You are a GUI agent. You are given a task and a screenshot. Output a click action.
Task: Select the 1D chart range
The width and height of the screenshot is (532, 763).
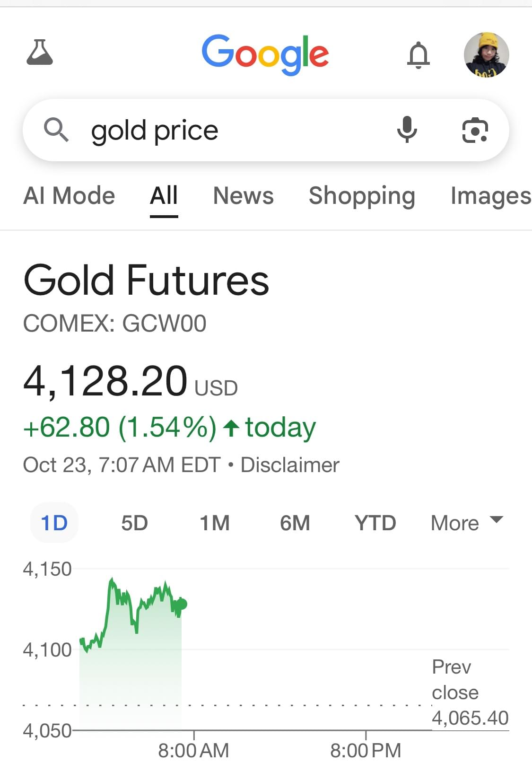click(x=54, y=523)
